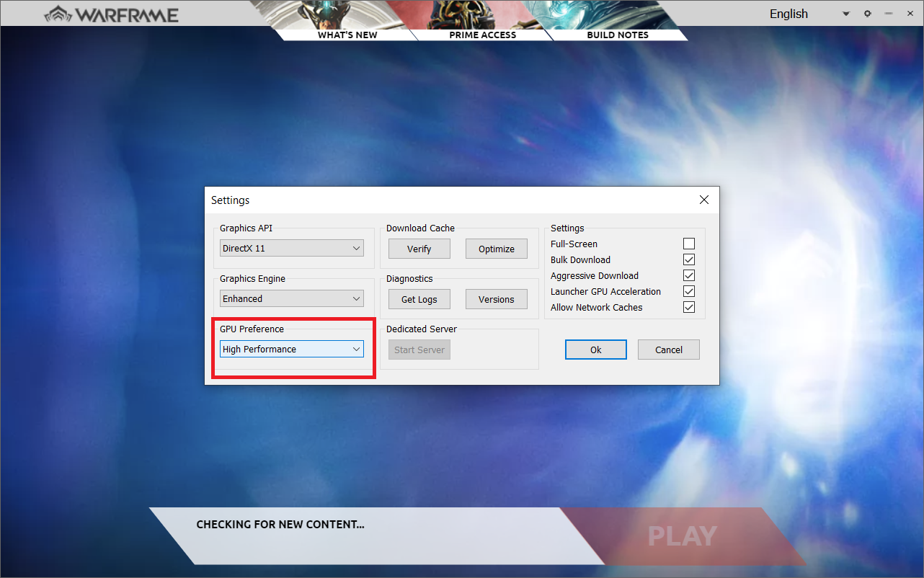The height and width of the screenshot is (578, 924).
Task: Open launcher settings via the gear icon
Action: click(x=868, y=14)
